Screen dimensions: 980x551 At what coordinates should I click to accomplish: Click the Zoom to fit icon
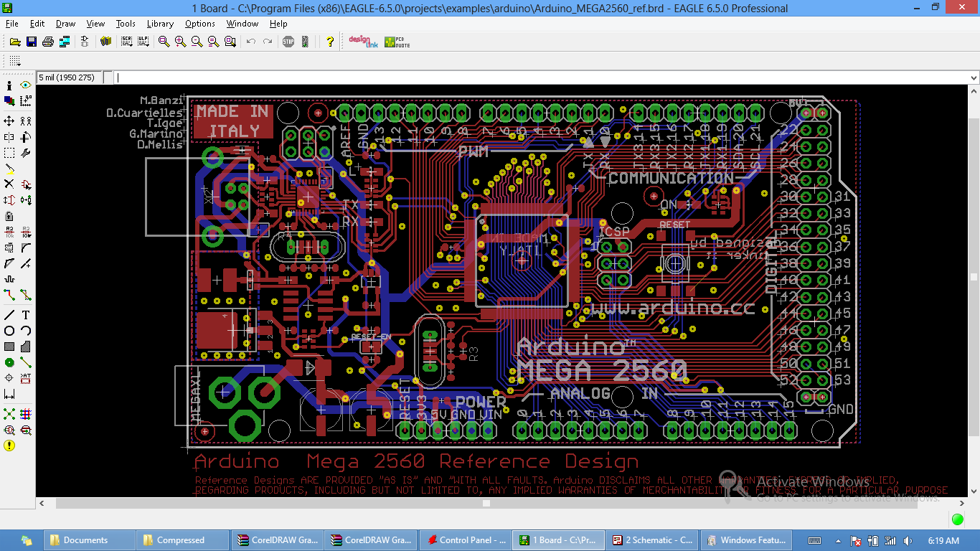164,42
